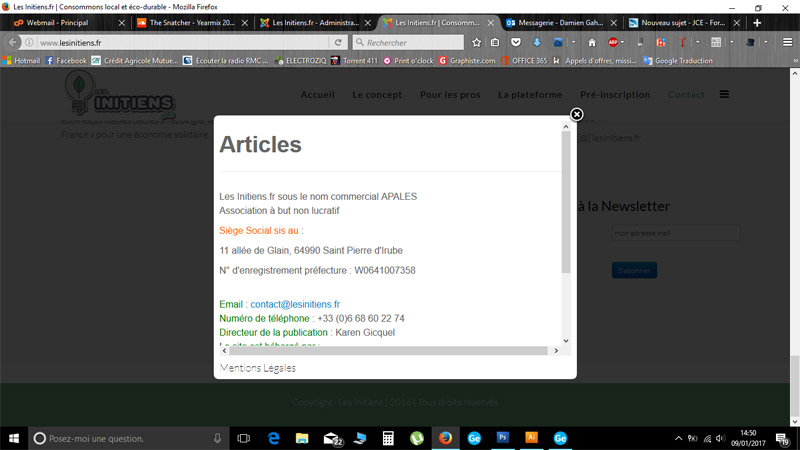Open Microsoft Edge from the taskbar
Image resolution: width=800 pixels, height=450 pixels.
[x=273, y=438]
